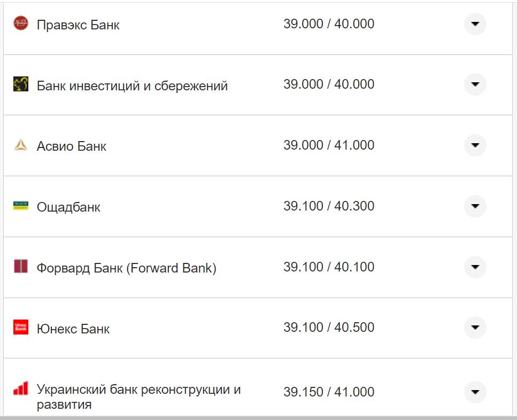
Task: Click the Форвард Банк logo icon
Action: point(21,267)
